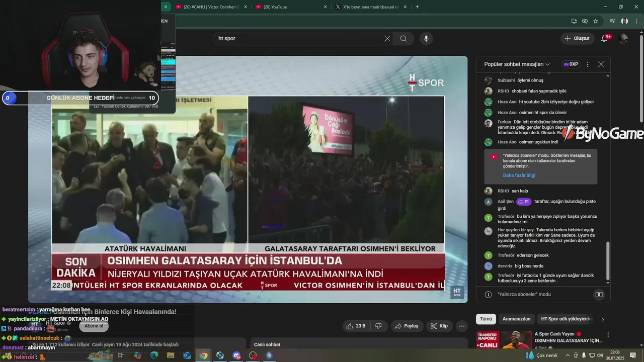Click the 'Oluştur' create button
The width and height of the screenshot is (644, 362).
577,38
